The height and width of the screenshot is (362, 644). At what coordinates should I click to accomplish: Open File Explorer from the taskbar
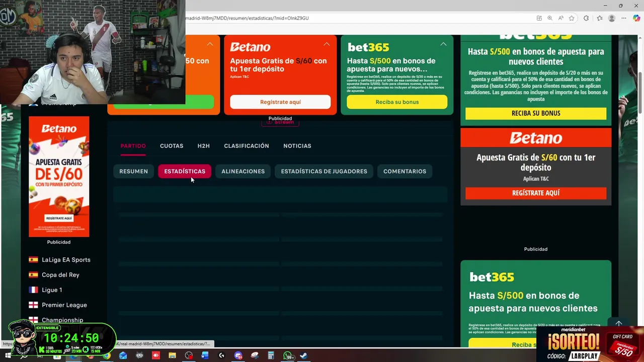coord(172,355)
